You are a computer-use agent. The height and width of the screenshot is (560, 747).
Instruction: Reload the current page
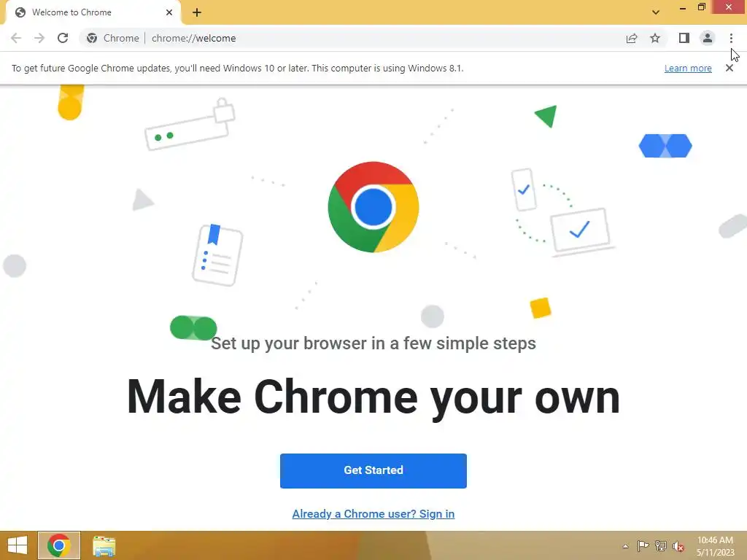(x=63, y=38)
